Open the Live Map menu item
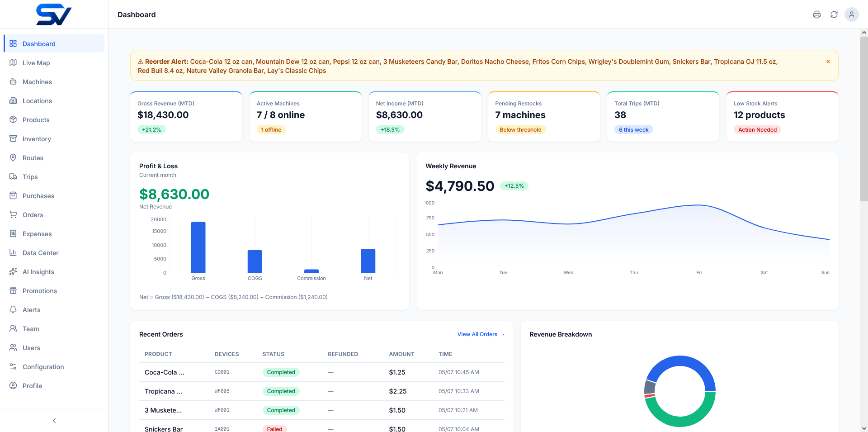This screenshot has width=868, height=432. [54, 62]
